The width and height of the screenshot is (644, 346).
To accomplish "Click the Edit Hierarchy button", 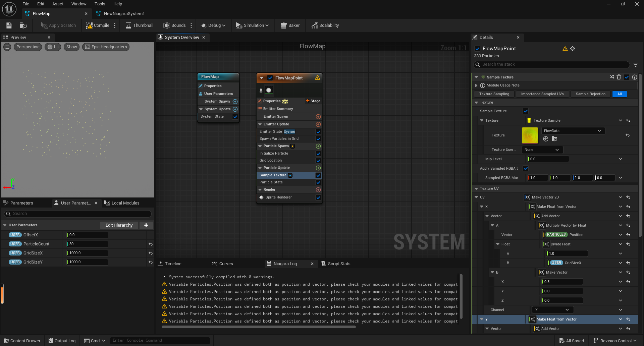I will pos(119,225).
